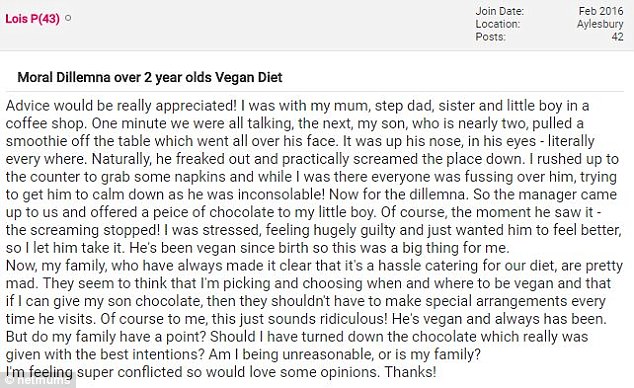Click the offline status circle icon
The image size is (634, 388).
click(x=68, y=18)
